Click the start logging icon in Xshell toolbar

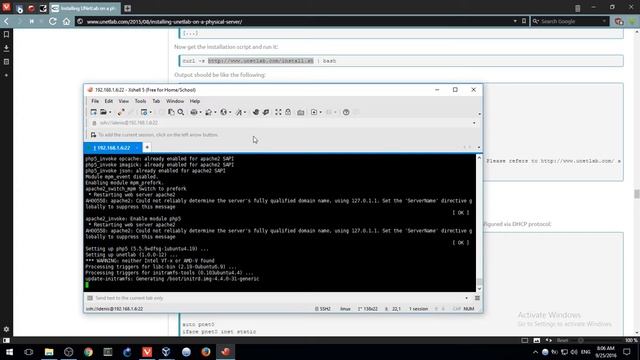coord(314,112)
